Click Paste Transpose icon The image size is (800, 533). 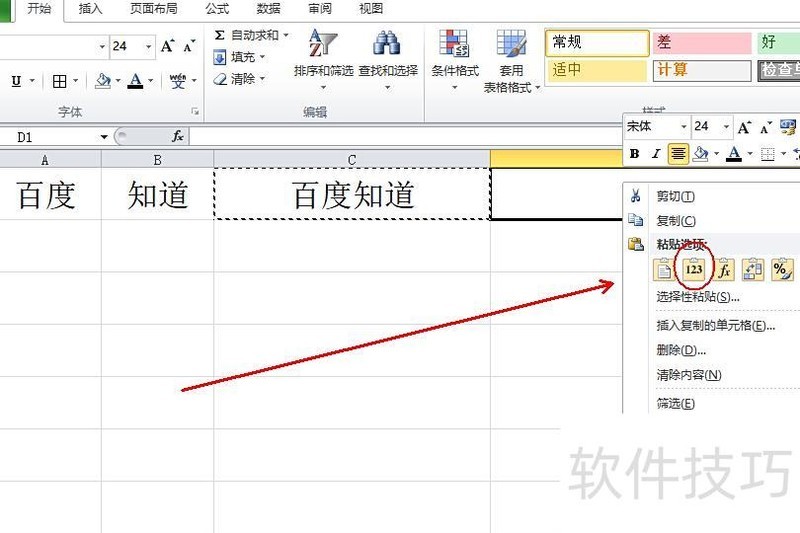pyautogui.click(x=753, y=270)
